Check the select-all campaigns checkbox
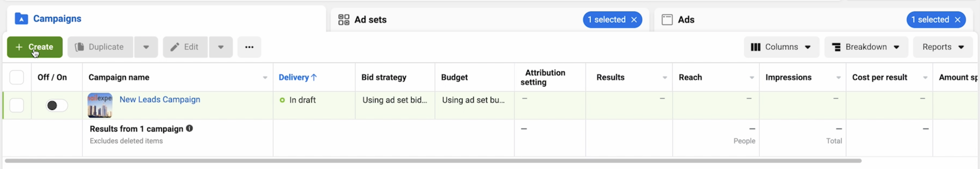The height and width of the screenshot is (169, 980). point(17,77)
